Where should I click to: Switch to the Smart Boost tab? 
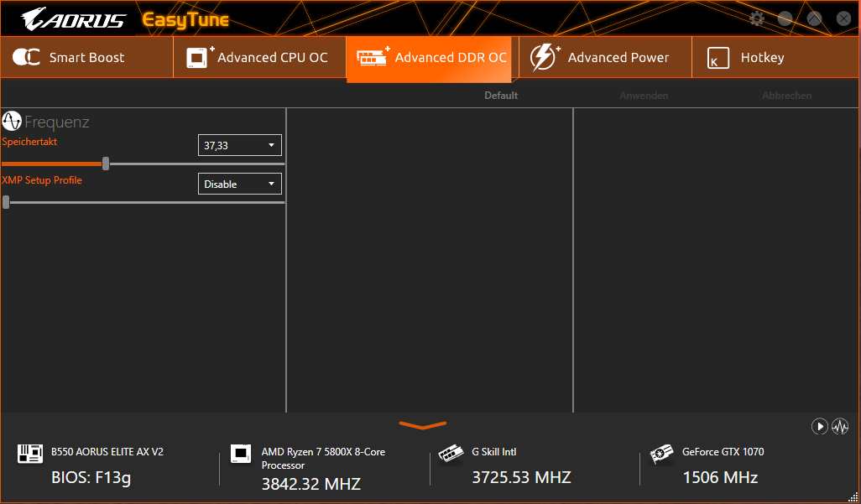pos(86,57)
